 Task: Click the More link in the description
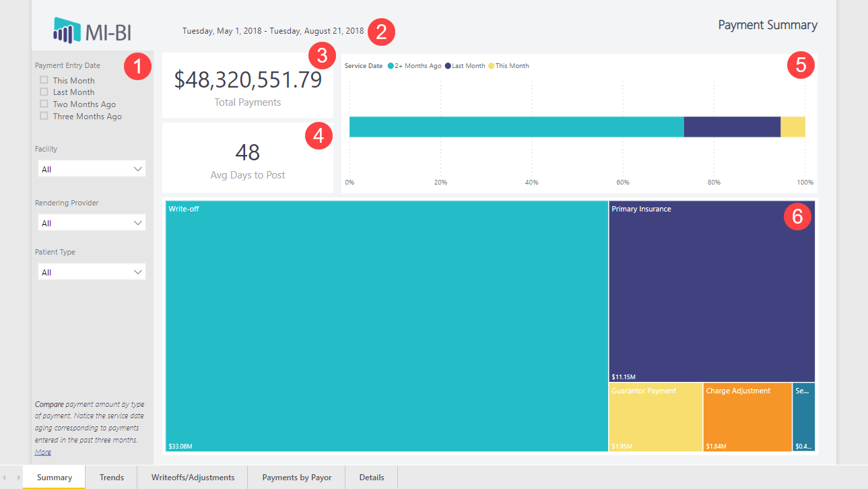pyautogui.click(x=42, y=452)
